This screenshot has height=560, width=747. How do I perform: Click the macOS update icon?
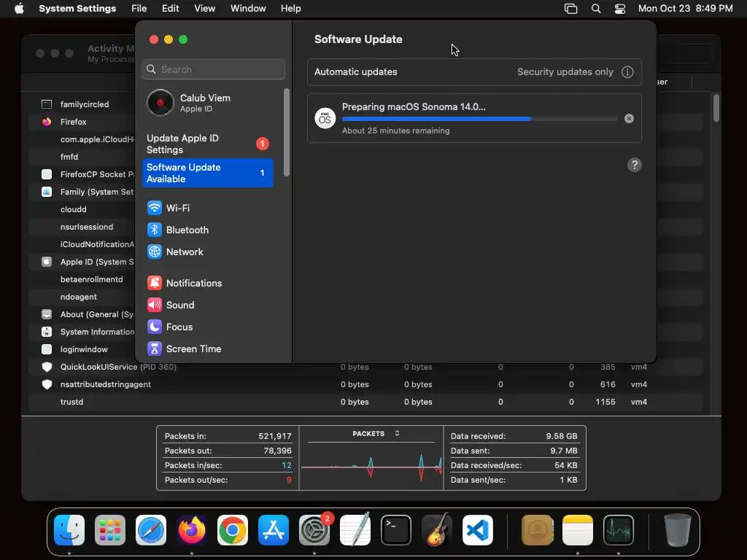325,118
